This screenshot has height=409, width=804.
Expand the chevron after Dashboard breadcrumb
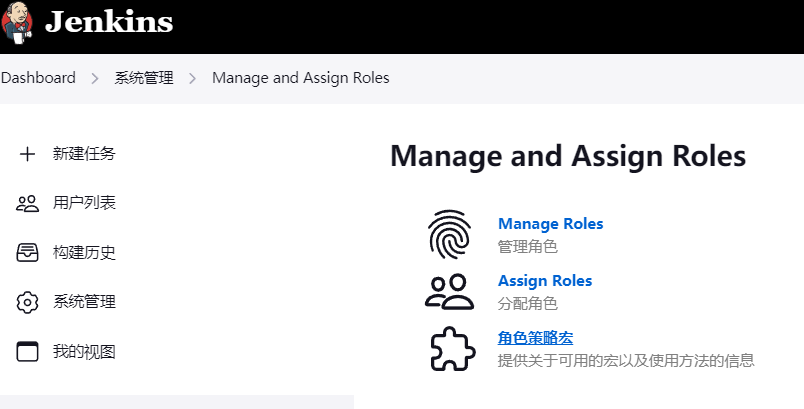95,78
